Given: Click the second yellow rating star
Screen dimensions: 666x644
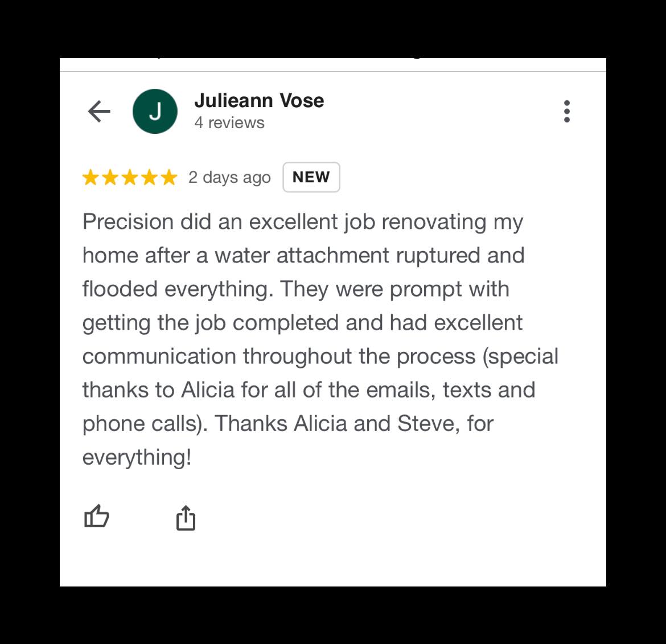Looking at the screenshot, I should tap(110, 178).
